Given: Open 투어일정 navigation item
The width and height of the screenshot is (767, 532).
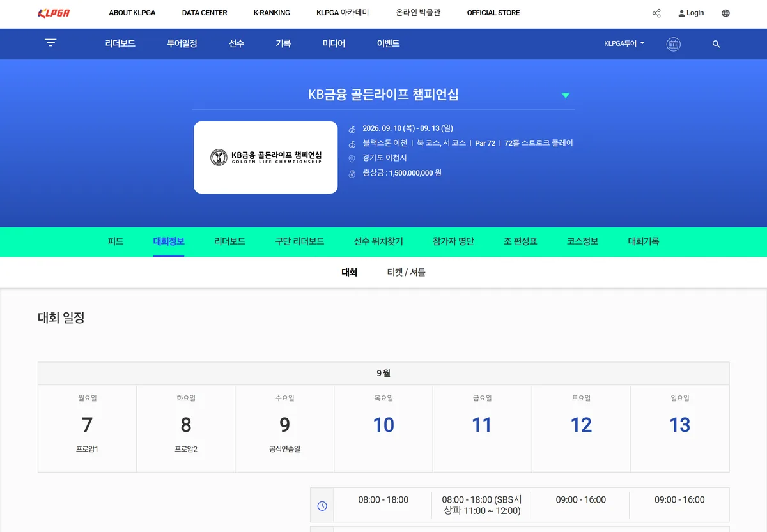Looking at the screenshot, I should point(182,43).
